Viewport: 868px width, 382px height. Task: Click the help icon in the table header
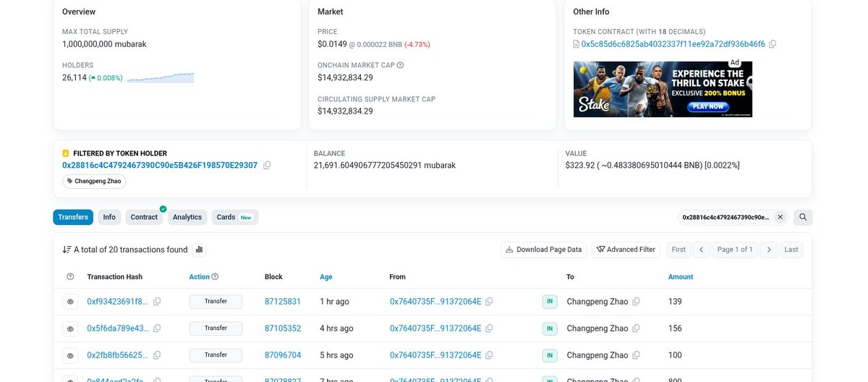pyautogui.click(x=70, y=277)
